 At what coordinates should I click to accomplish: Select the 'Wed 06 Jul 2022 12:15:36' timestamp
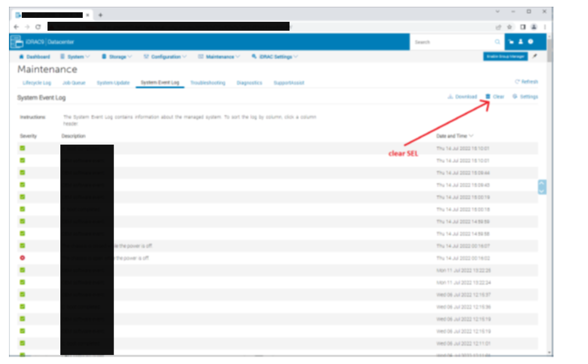coord(463,306)
